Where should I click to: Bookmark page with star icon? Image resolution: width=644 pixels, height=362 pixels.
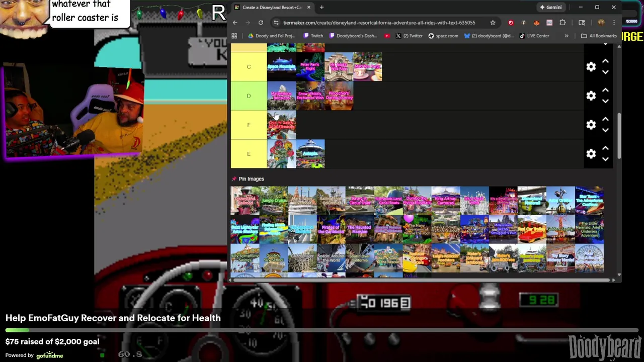pos(493,23)
